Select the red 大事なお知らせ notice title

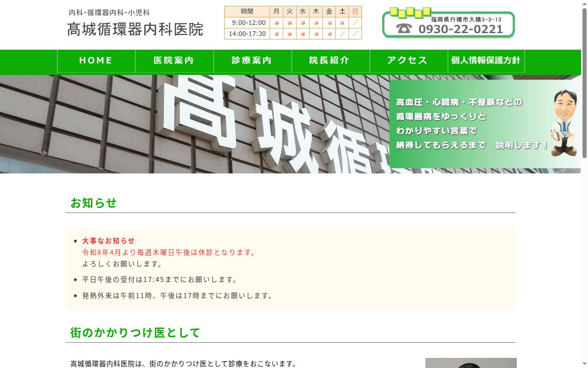108,241
